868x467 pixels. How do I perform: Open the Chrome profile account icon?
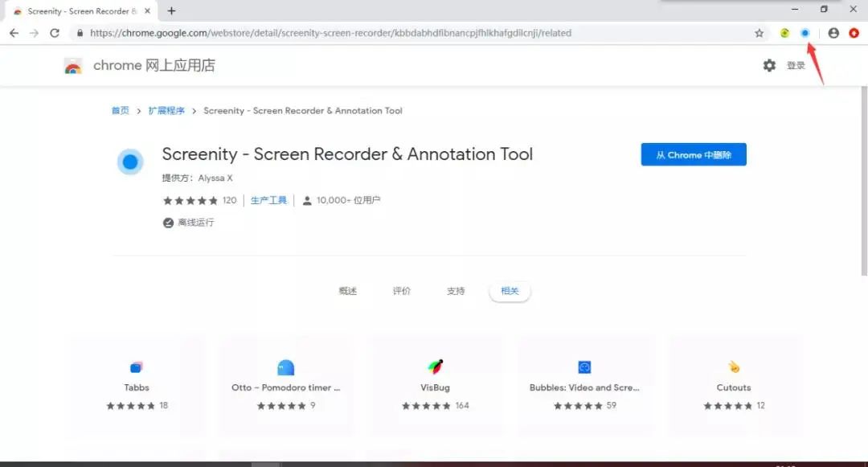click(x=833, y=33)
